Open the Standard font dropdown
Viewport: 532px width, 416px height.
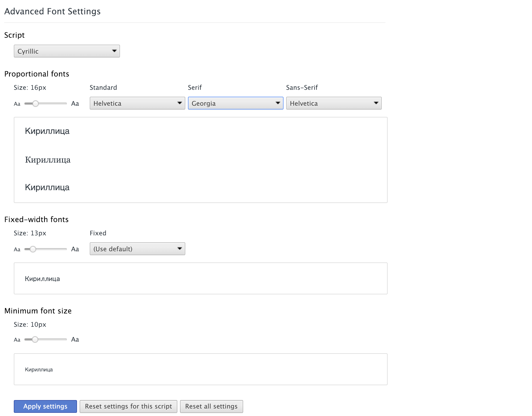click(138, 103)
